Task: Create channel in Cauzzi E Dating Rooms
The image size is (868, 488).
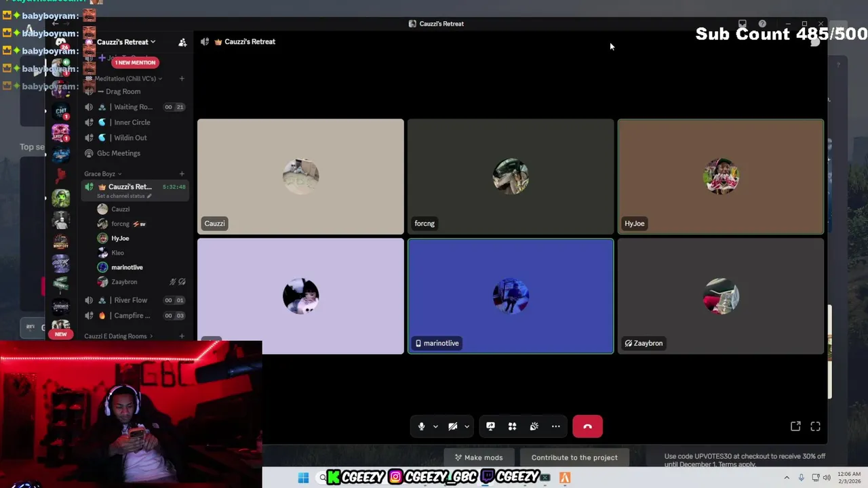Action: click(182, 336)
